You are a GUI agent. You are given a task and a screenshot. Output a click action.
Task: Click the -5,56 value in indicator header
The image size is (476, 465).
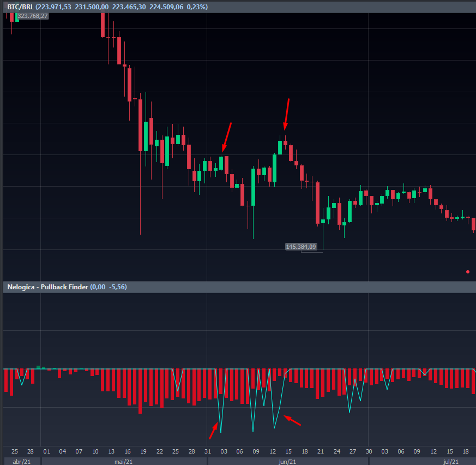[117, 287]
